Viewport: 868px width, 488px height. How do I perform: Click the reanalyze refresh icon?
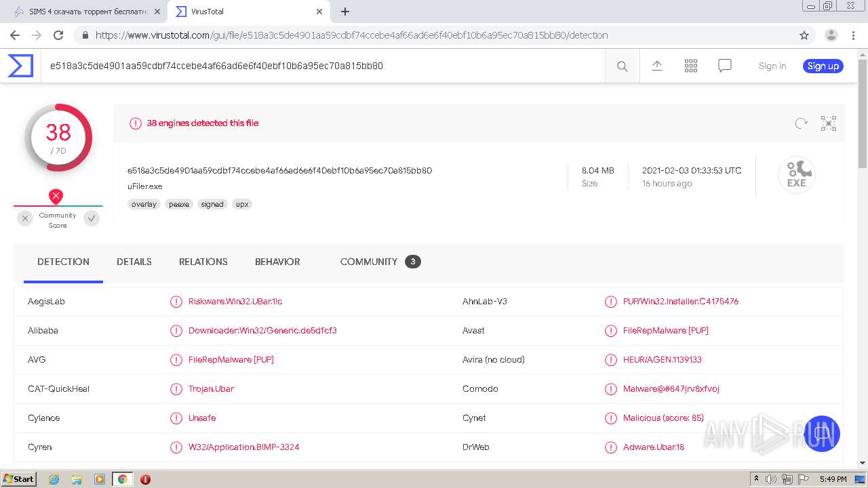(801, 123)
